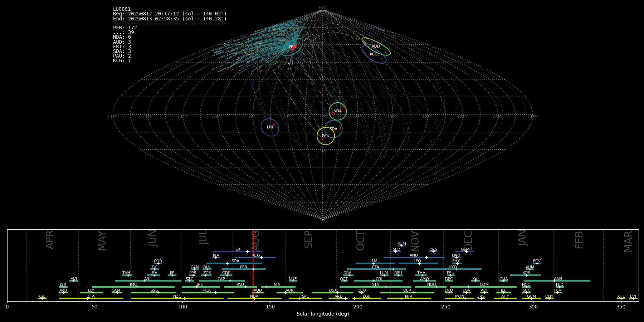The height and width of the screenshot is (322, 644).
Task: Click the 'ERI: 3' count entry
Action: tap(122, 47)
